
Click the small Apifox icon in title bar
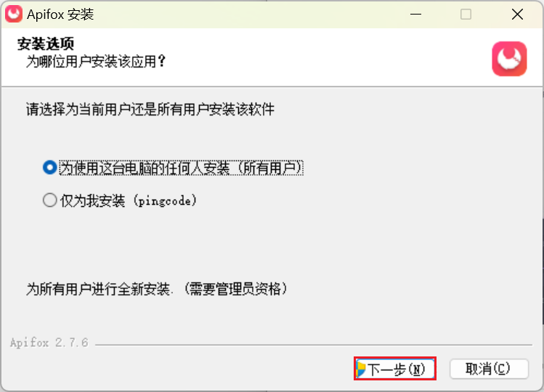coord(14,14)
